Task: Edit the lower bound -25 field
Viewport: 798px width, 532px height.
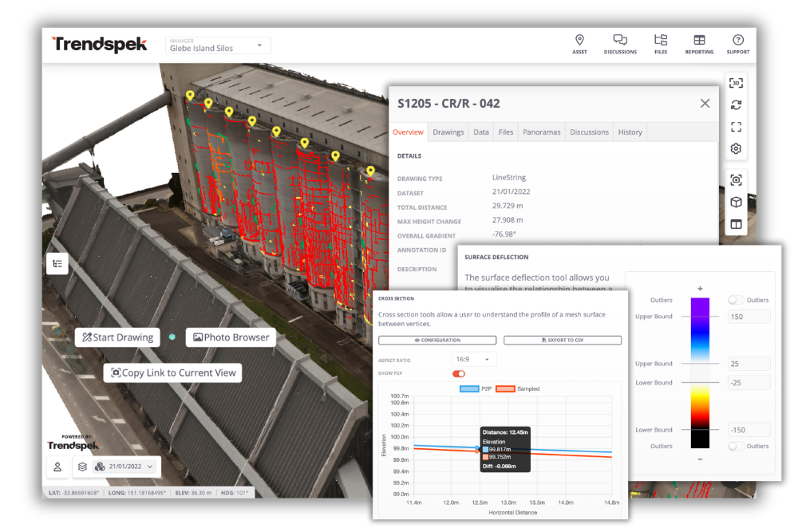Action: point(749,383)
